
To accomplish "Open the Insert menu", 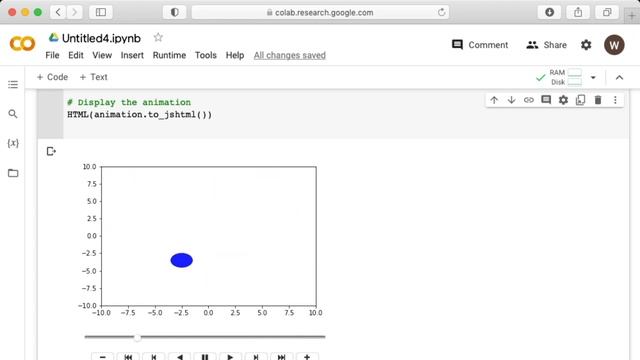I will 132,55.
